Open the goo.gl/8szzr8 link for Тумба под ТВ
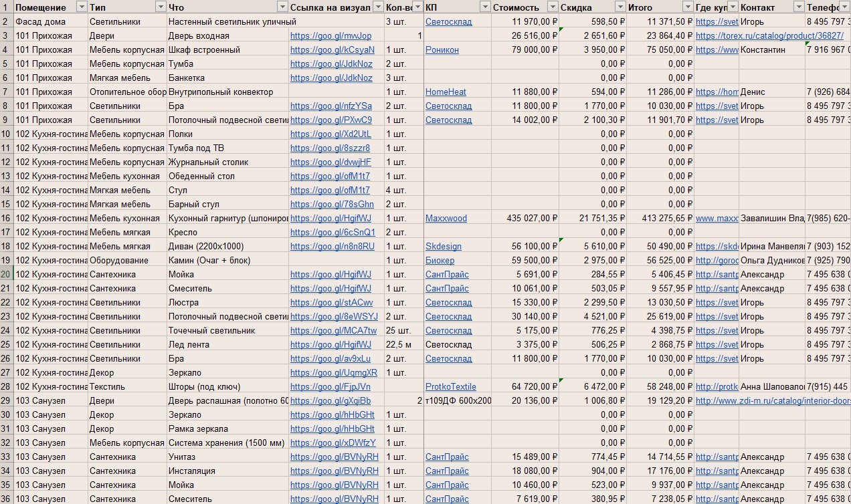 tap(330, 148)
